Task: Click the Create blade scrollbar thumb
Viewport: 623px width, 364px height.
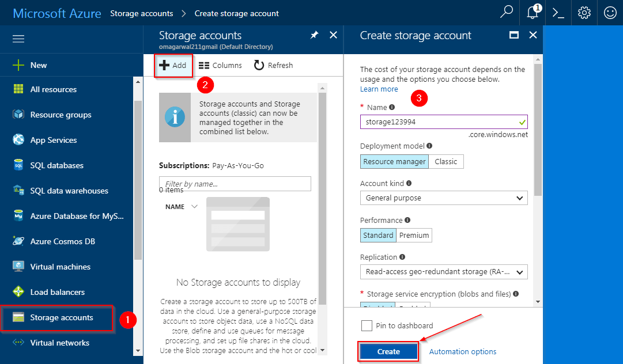Action: coord(538,130)
